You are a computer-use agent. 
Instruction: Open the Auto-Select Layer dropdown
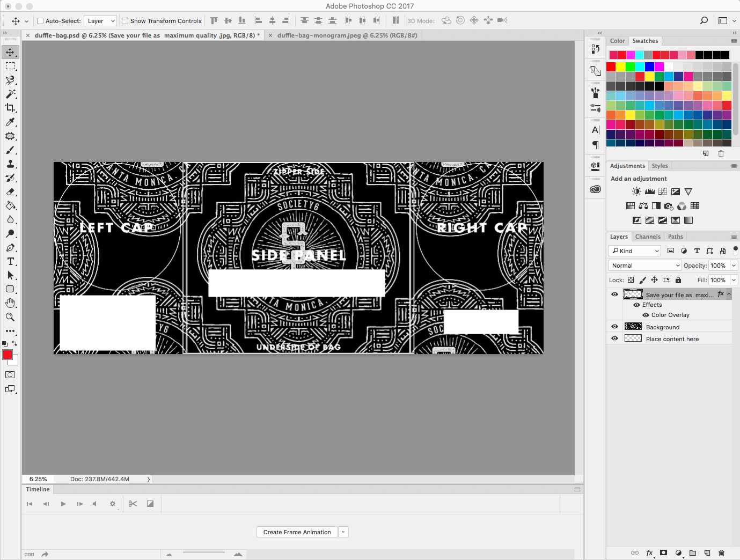click(x=100, y=21)
